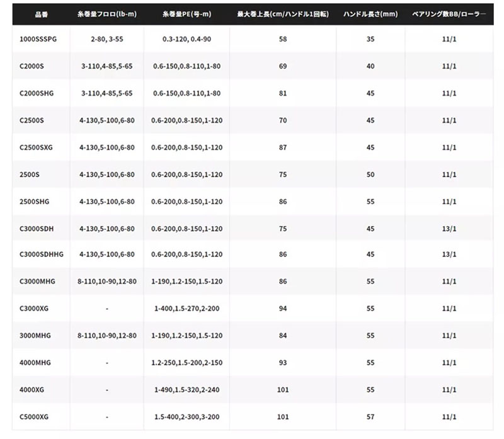
Task: Click the 最大巻上長 column header
Action: point(283,14)
